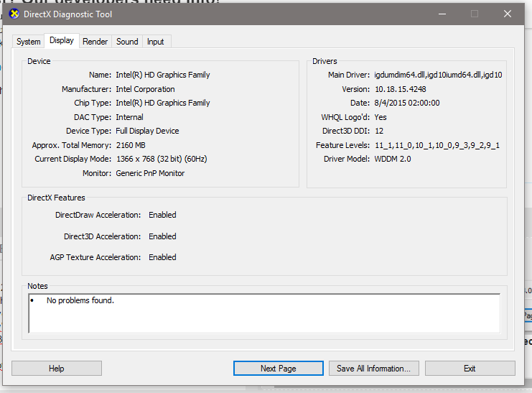Minimize the DirectX Diagnostic Tool window
The height and width of the screenshot is (393, 532).
442,14
